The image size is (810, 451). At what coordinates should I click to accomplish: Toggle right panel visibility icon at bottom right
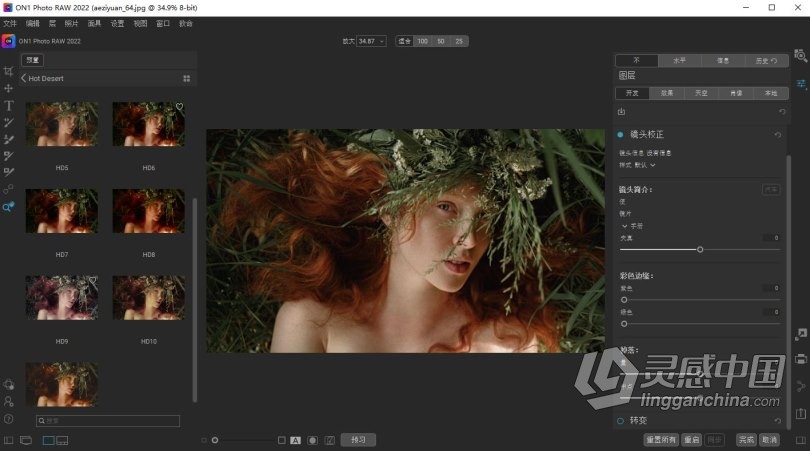click(801, 440)
